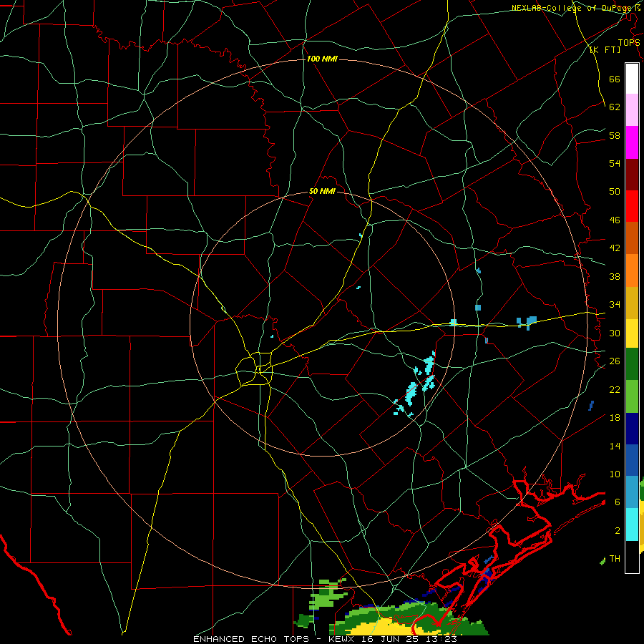Click the legend value 10

(x=615, y=474)
